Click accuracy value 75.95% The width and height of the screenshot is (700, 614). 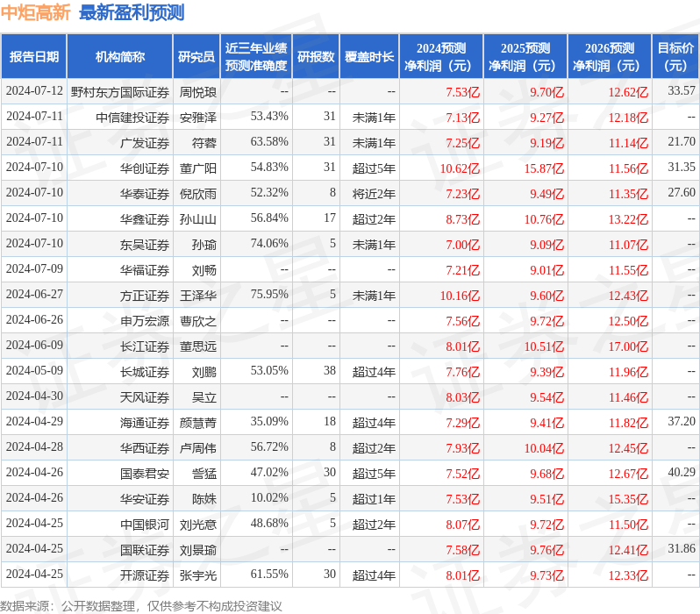269,295
